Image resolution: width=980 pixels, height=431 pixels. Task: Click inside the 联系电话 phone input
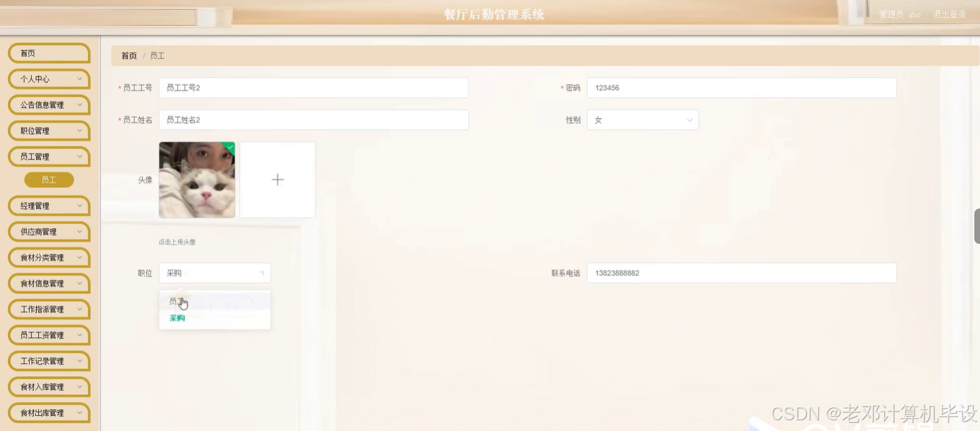tap(740, 273)
